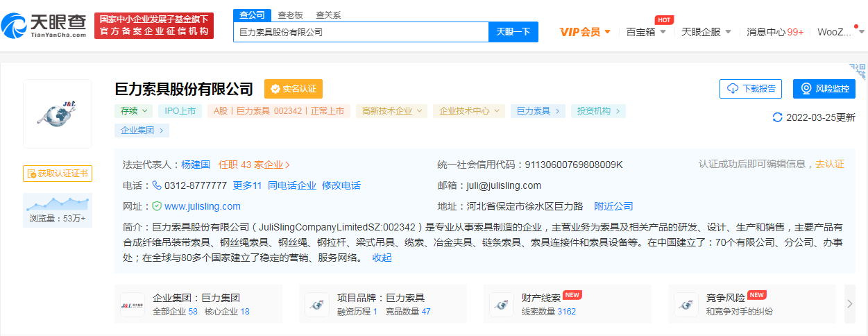Expand the 存续 status tag
The width and height of the screenshot is (868, 336).
pos(134,110)
